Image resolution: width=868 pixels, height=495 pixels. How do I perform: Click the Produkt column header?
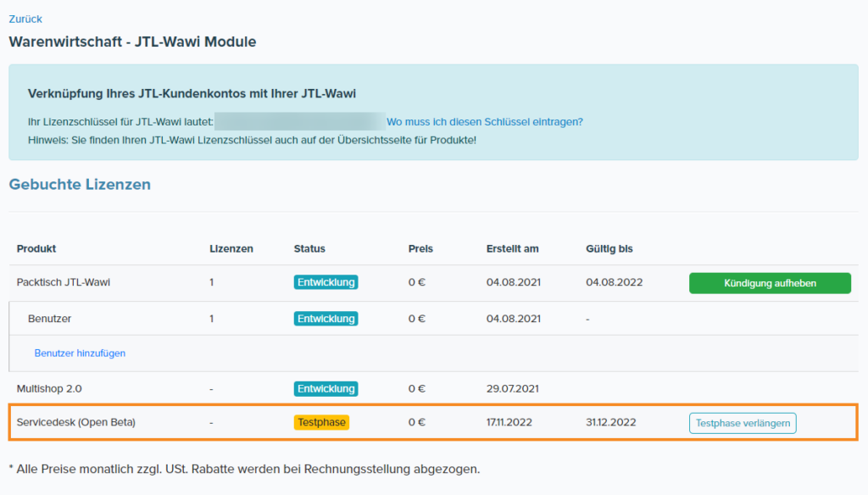tap(36, 248)
